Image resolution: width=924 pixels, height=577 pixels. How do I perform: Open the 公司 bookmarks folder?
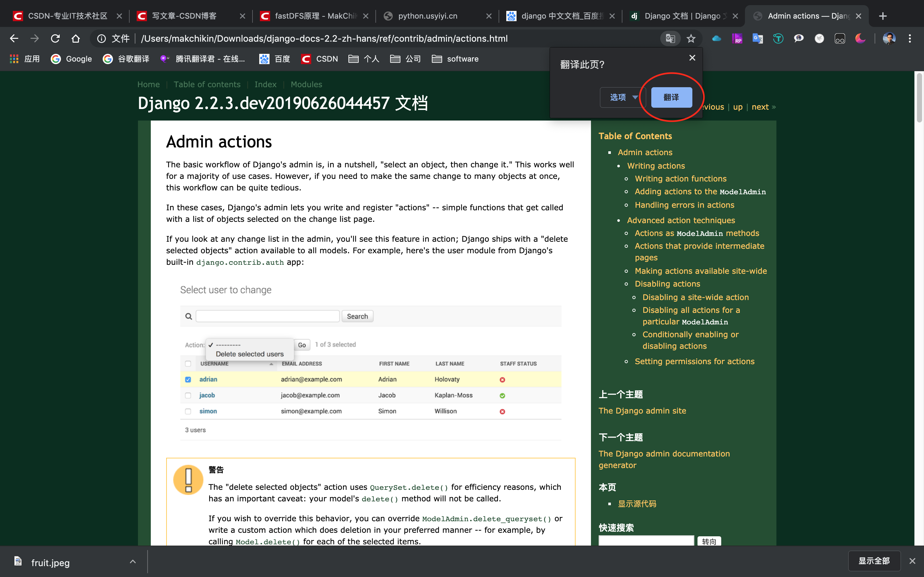coord(405,59)
